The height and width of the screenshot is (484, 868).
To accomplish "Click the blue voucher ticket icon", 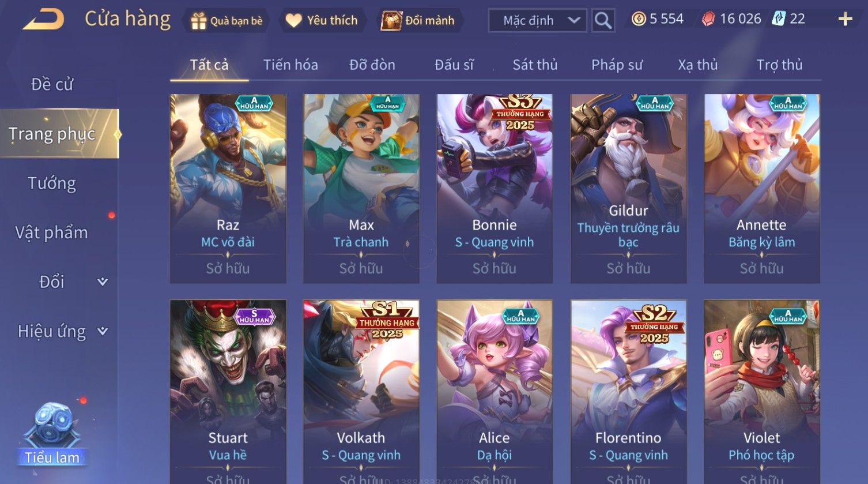I will pyautogui.click(x=779, y=19).
